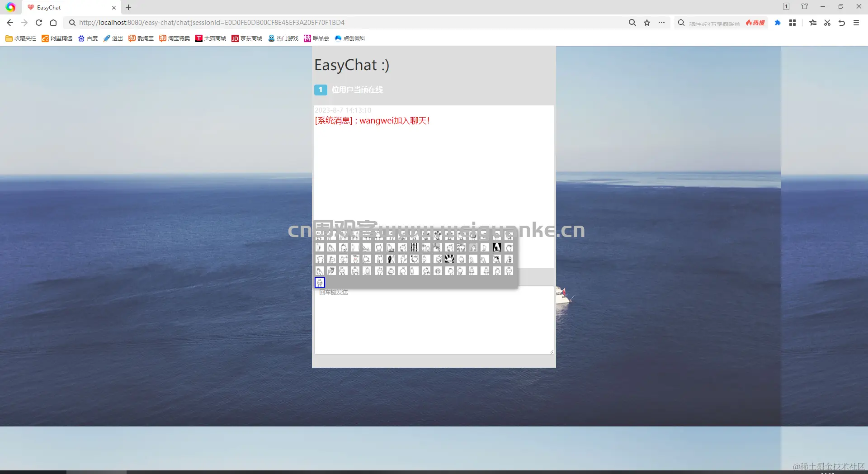Pick the black-background triangle emoji
The height and width of the screenshot is (474, 868).
497,247
